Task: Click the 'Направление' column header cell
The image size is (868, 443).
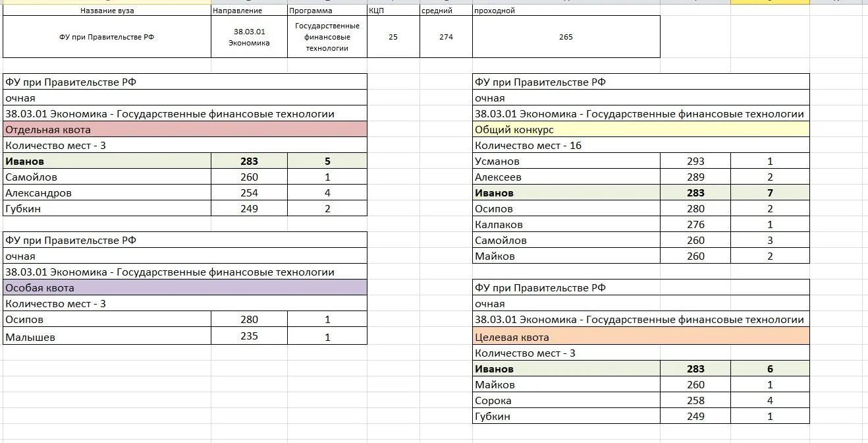Action: point(249,11)
